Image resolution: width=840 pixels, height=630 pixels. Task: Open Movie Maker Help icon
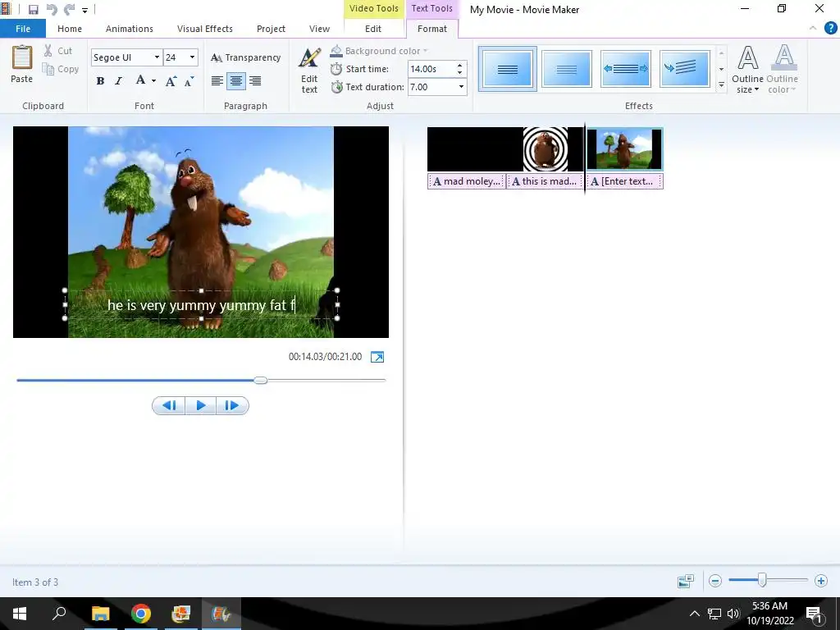point(830,29)
